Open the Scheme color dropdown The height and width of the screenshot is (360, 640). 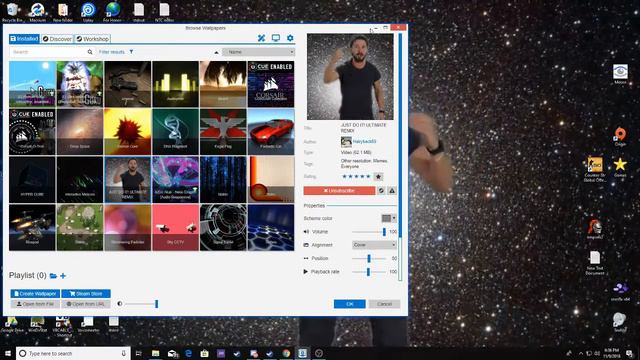coord(389,218)
